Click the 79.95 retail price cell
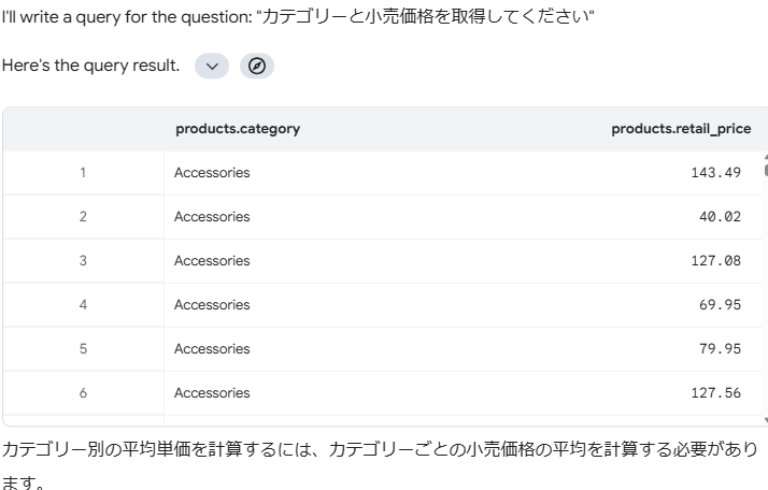The height and width of the screenshot is (490, 768). tap(720, 349)
